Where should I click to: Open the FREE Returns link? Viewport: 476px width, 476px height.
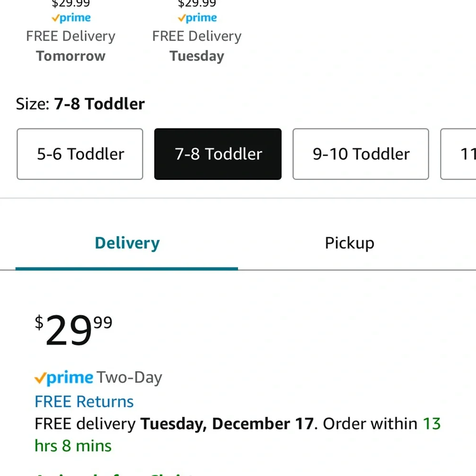[84, 402]
